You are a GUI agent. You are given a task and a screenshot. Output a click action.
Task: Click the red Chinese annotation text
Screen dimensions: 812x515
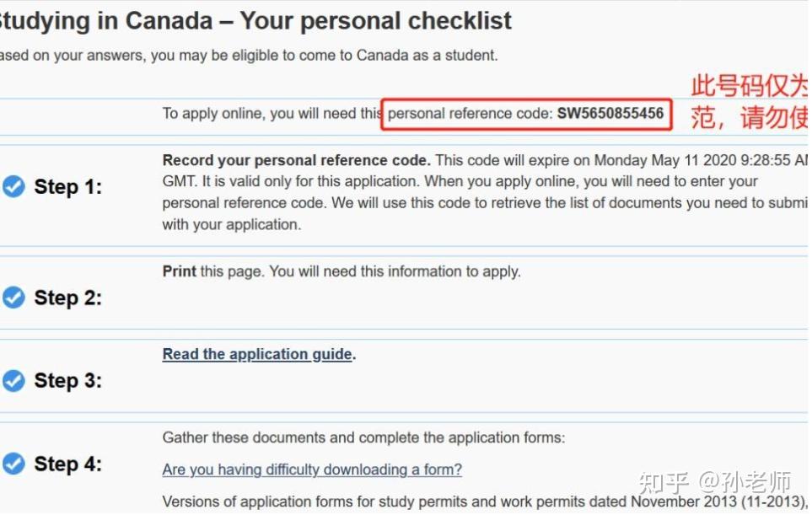click(749, 101)
